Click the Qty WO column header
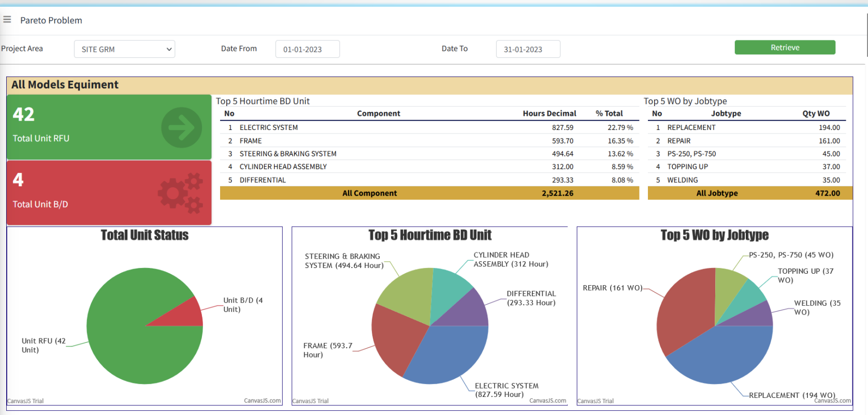Viewport: 868px width, 415px height. coord(816,113)
